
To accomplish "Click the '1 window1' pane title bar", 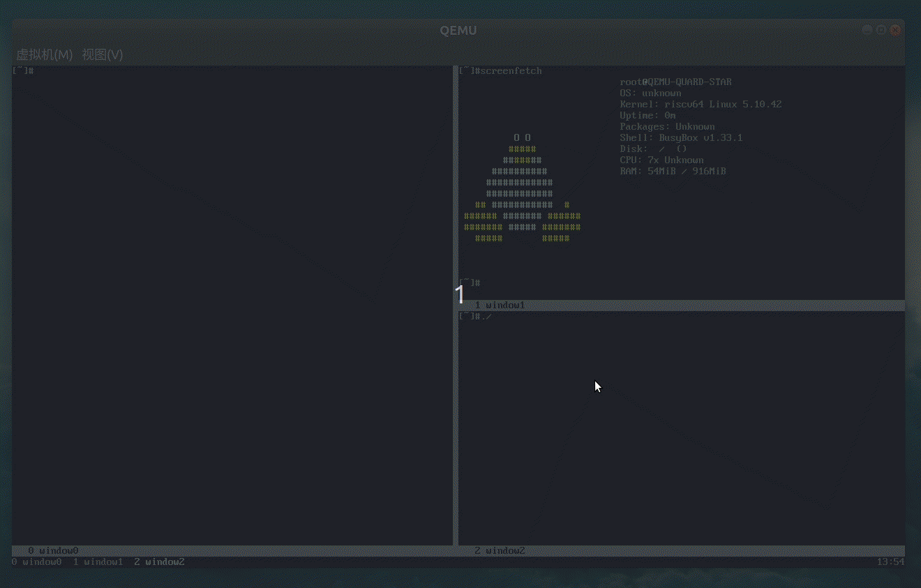I will tap(682, 306).
